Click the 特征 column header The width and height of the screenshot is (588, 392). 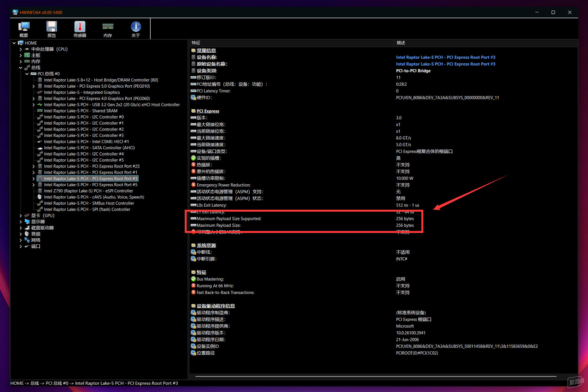point(291,43)
